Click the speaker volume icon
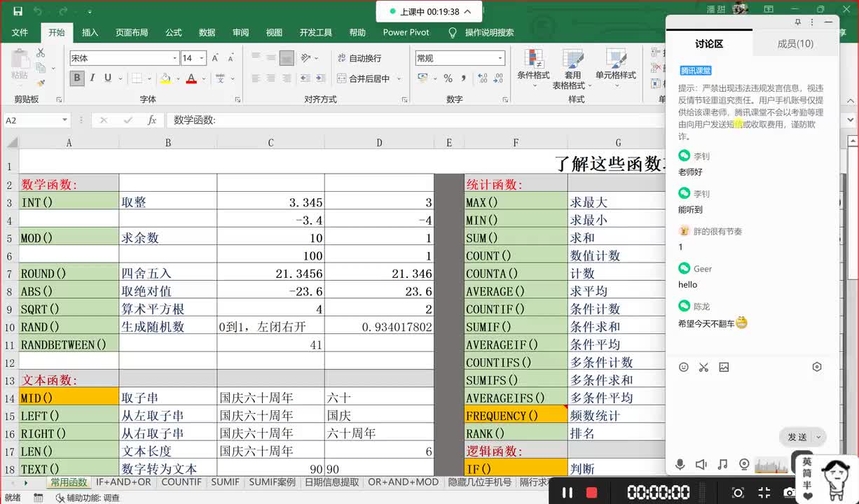This screenshot has height=504, width=859. (701, 465)
